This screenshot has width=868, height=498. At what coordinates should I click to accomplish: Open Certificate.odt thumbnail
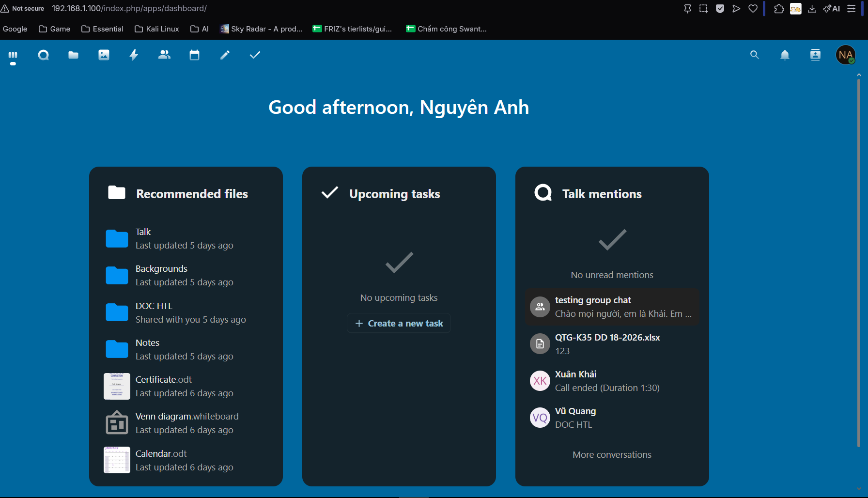pyautogui.click(x=117, y=386)
